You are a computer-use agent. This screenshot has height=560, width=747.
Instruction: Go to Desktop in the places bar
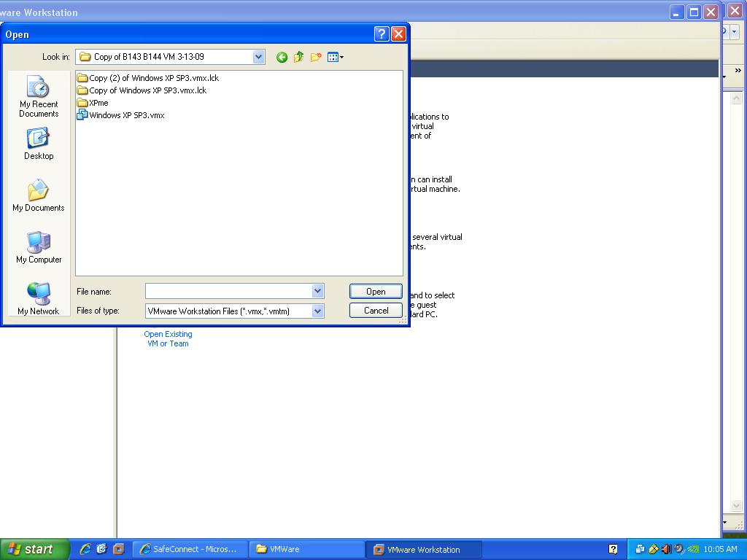point(39,144)
